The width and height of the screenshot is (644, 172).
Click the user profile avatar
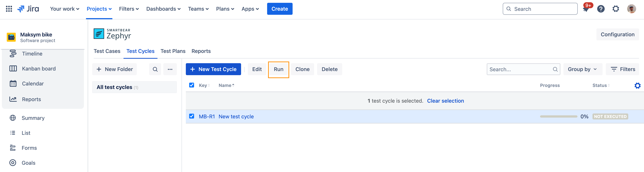click(x=631, y=9)
